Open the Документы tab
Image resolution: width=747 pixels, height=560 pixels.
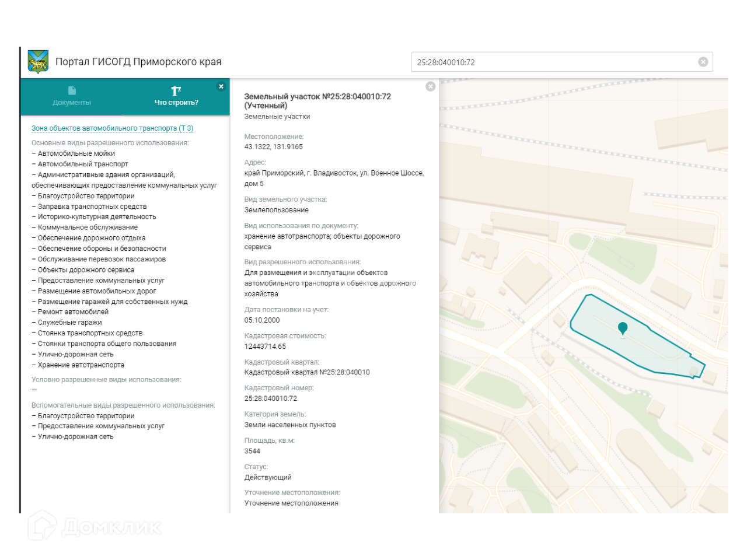point(72,97)
